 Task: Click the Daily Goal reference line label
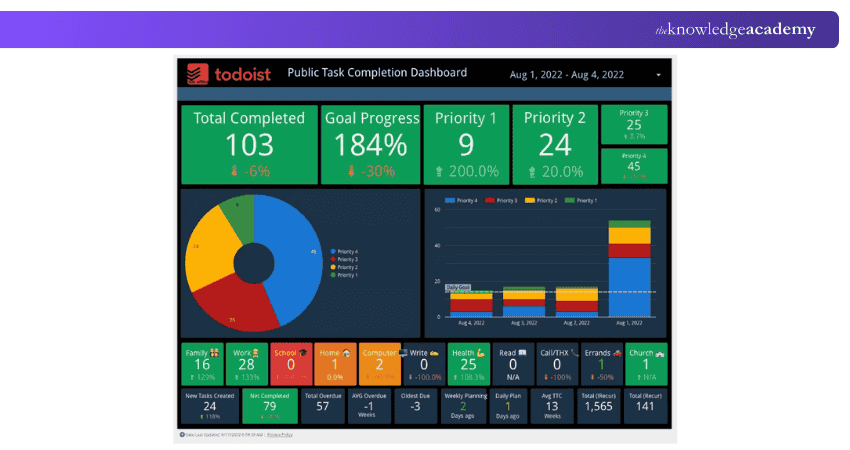coord(458,287)
